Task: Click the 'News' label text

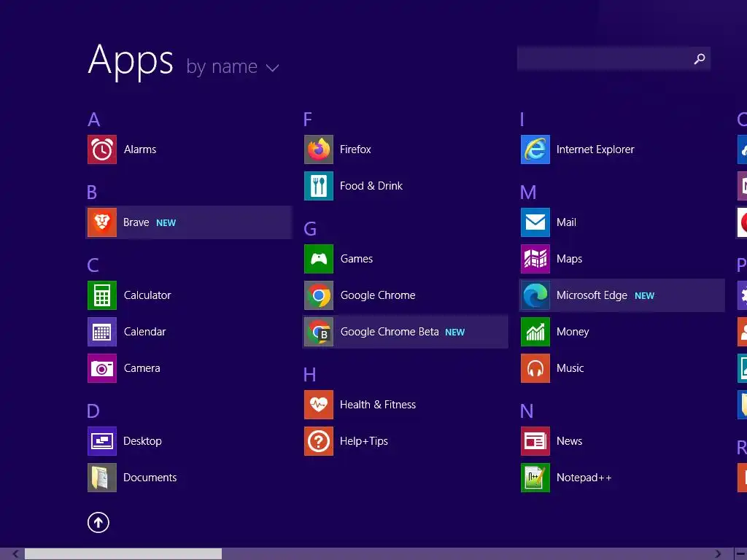Action: coord(569,441)
